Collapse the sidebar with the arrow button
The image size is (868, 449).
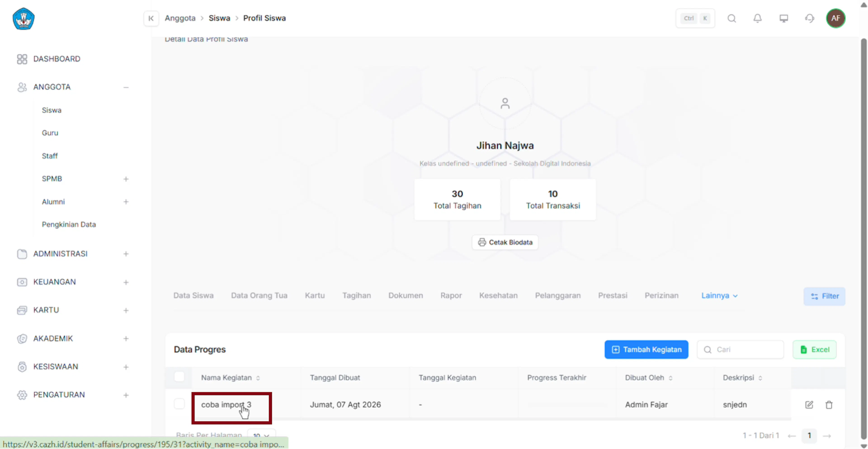151,18
